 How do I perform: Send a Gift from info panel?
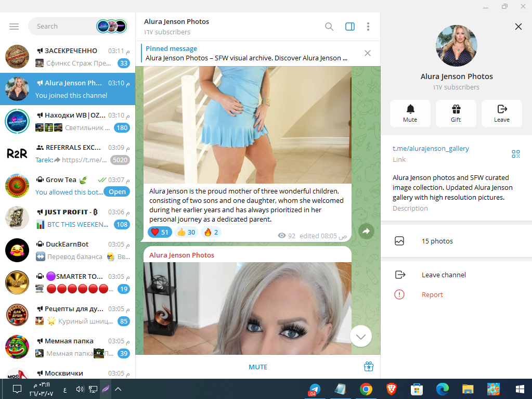click(456, 113)
